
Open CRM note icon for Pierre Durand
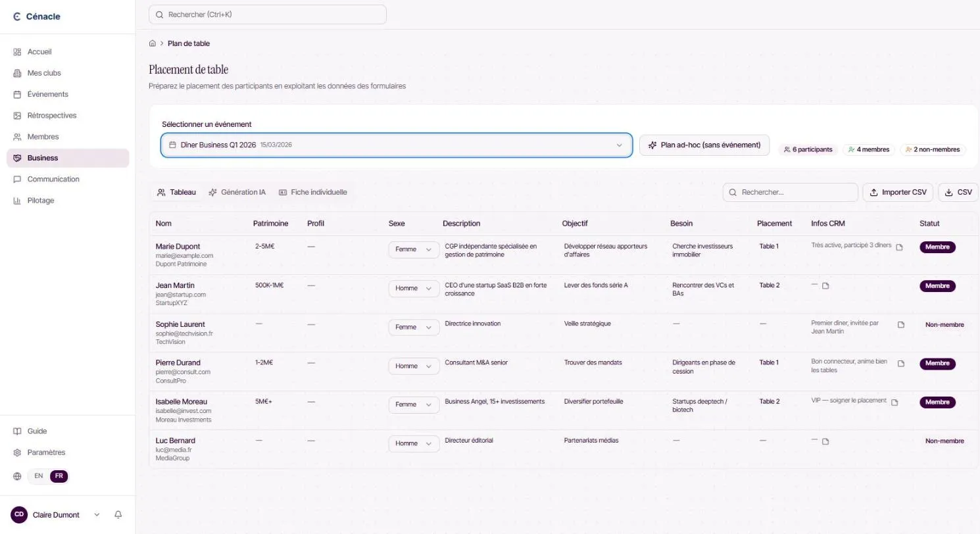click(x=901, y=364)
